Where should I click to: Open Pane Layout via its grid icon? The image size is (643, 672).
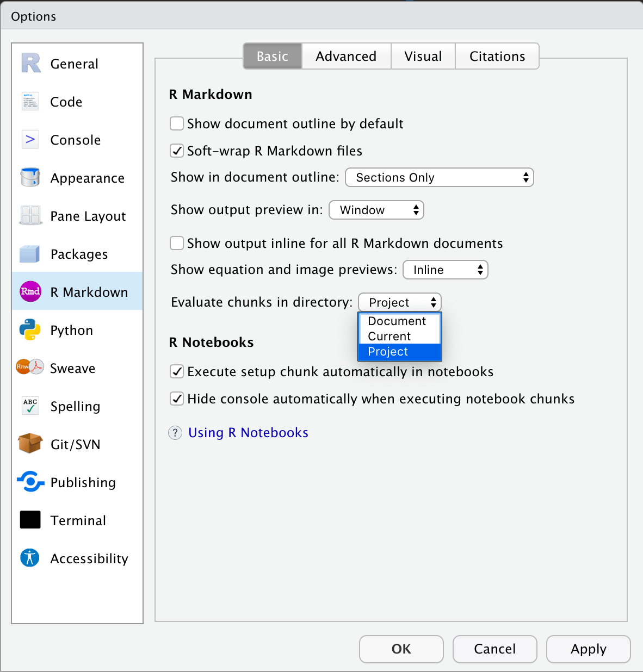30,215
